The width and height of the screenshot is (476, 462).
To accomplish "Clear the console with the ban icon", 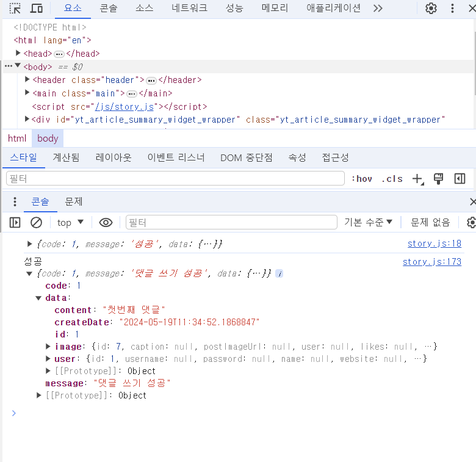I will [x=36, y=223].
